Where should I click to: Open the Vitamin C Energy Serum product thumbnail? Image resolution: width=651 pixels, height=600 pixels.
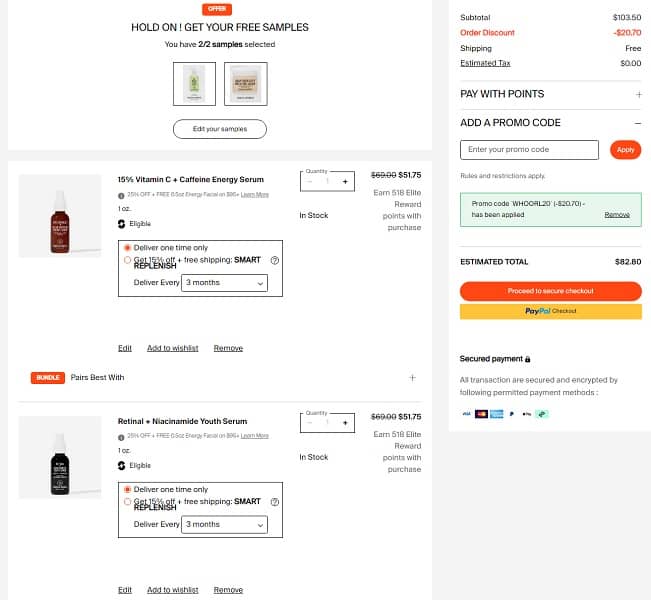pos(60,216)
